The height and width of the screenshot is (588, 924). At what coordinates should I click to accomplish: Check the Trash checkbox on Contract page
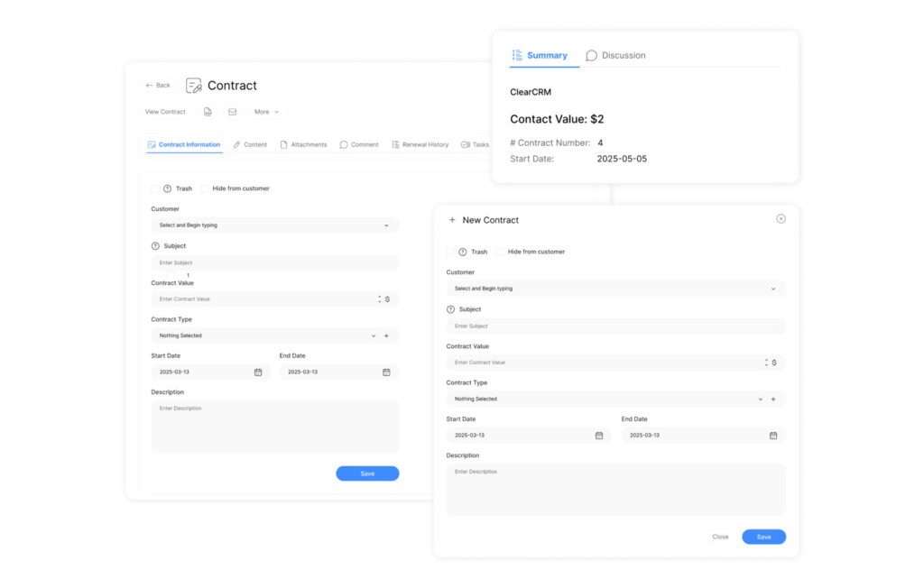pos(155,188)
